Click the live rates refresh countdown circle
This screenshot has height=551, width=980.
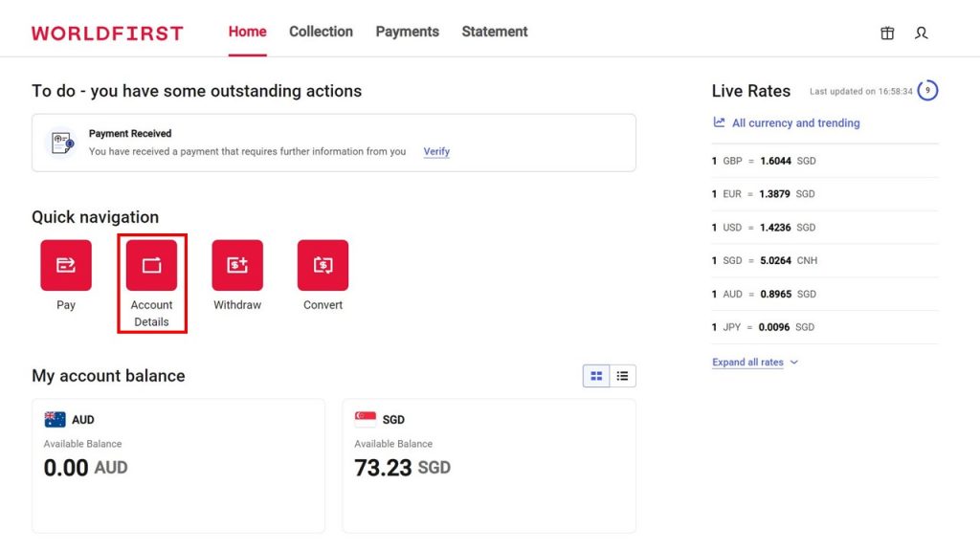pyautogui.click(x=926, y=91)
